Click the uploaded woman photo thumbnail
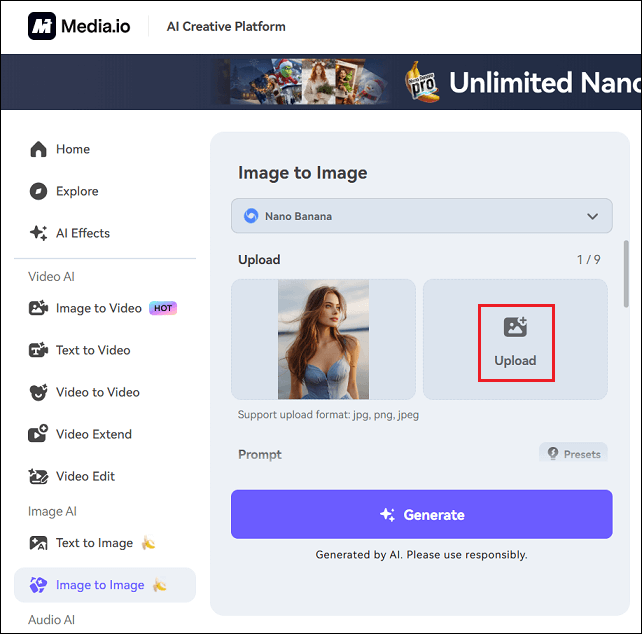This screenshot has height=634, width=642. 323,339
